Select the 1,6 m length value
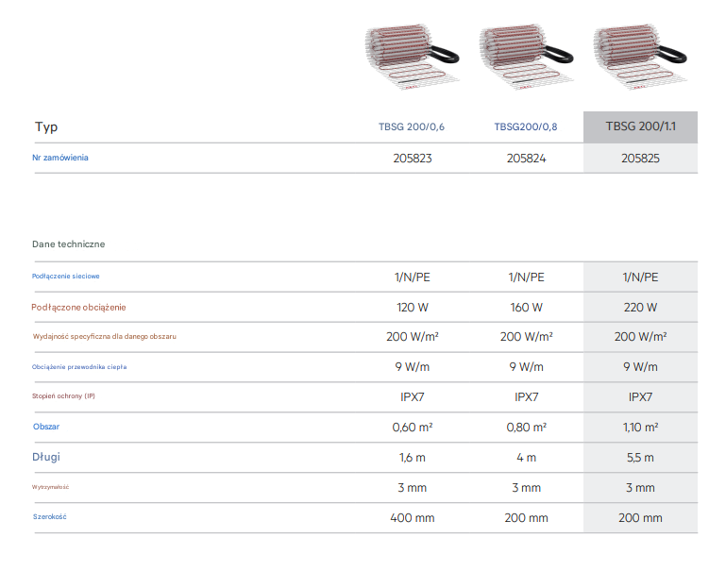 pyautogui.click(x=413, y=458)
